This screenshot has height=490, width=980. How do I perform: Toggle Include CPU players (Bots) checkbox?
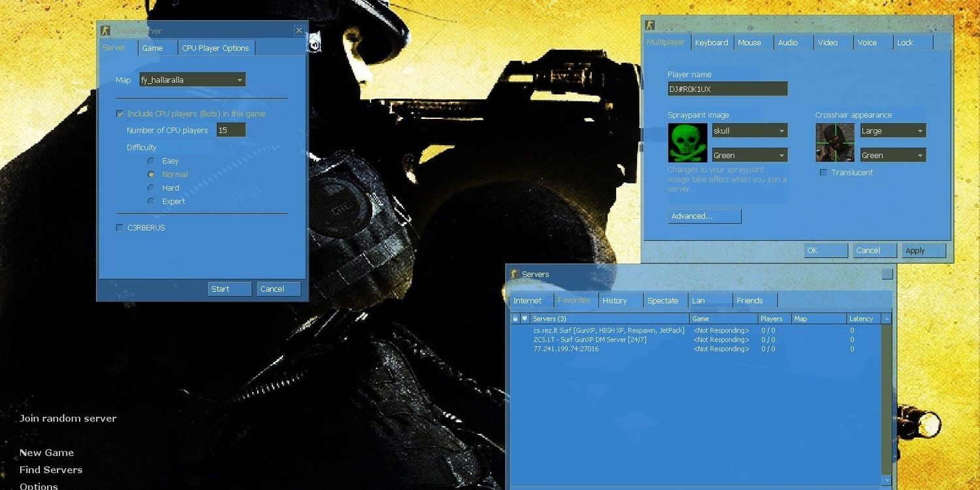(120, 114)
